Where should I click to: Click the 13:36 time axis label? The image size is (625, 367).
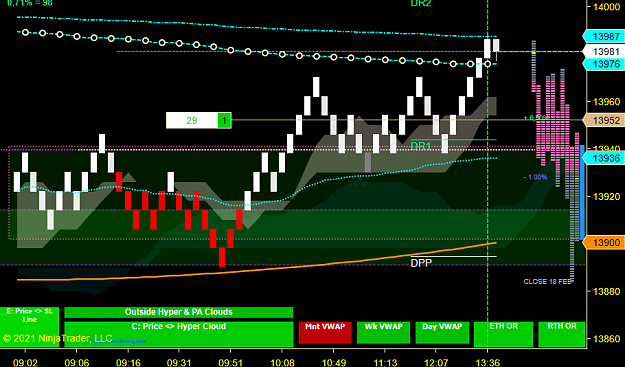[487, 362]
